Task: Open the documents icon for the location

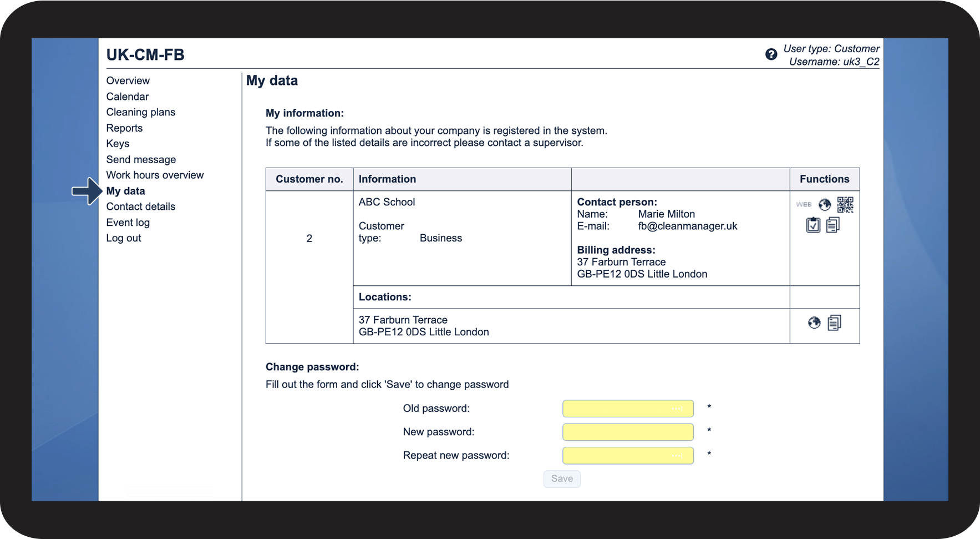Action: coord(834,323)
